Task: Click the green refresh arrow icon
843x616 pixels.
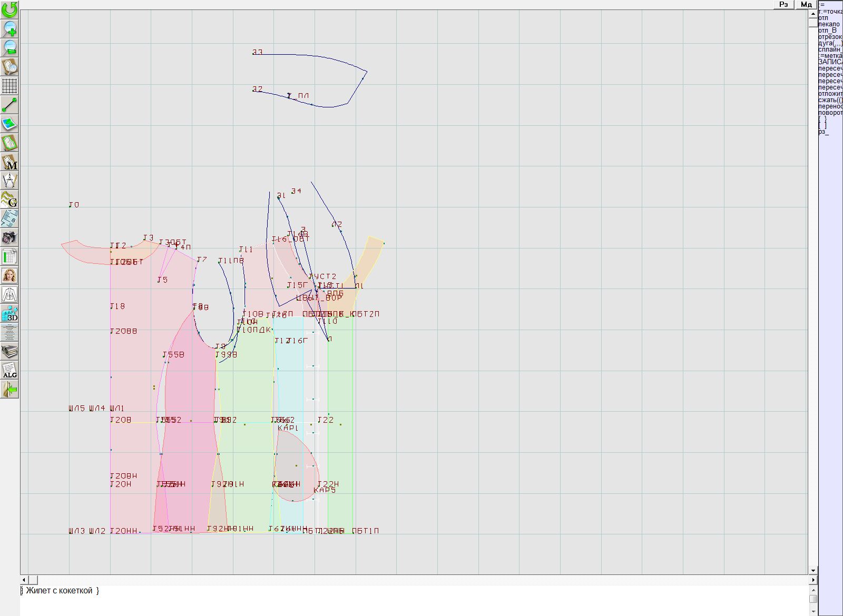Action: coord(9,9)
